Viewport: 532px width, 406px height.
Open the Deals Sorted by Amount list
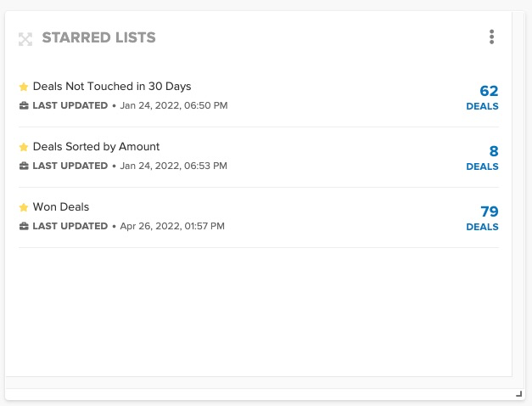[x=96, y=147]
